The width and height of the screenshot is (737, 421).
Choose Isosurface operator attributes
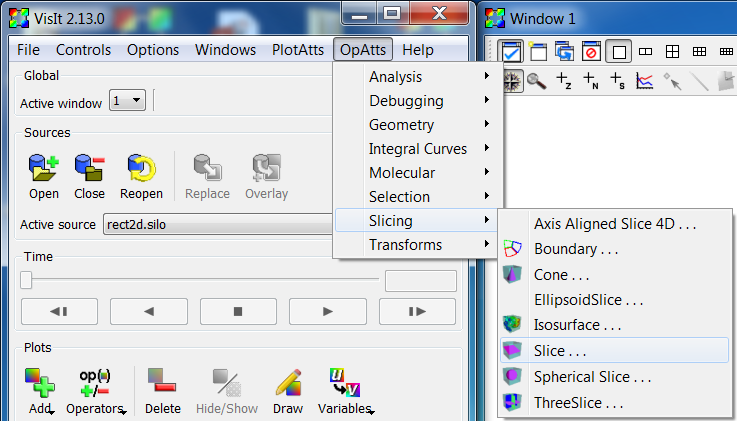tap(615, 325)
